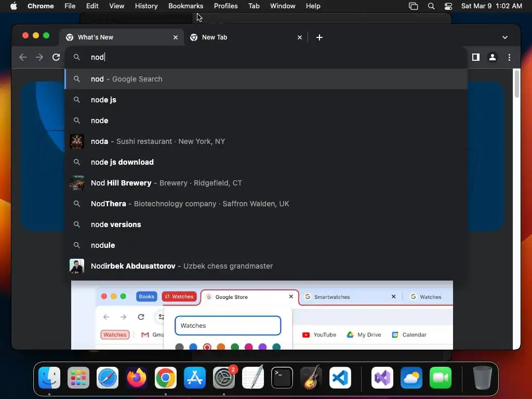Click the Nod Hill Brewery thumbnail
The height and width of the screenshot is (399, 532).
(x=77, y=183)
